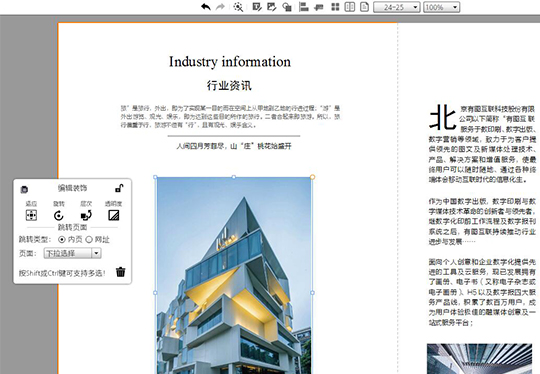Click the top-right corner handle of building image

coord(312,177)
